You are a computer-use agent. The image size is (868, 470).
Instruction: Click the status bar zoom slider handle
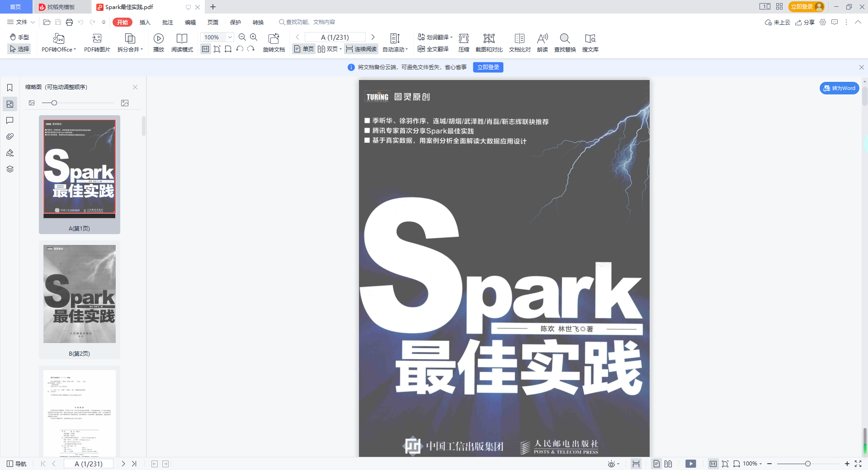coord(807,464)
